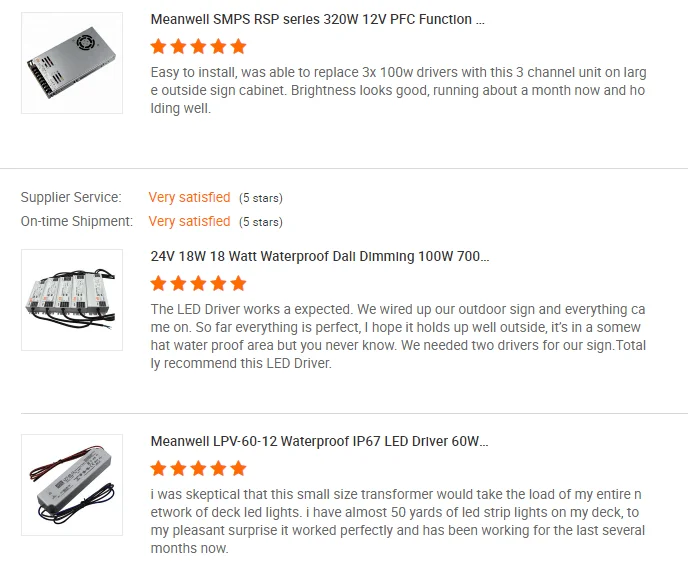View the Meanwell LPV-60-12 driver image
The image size is (688, 585).
72,485
